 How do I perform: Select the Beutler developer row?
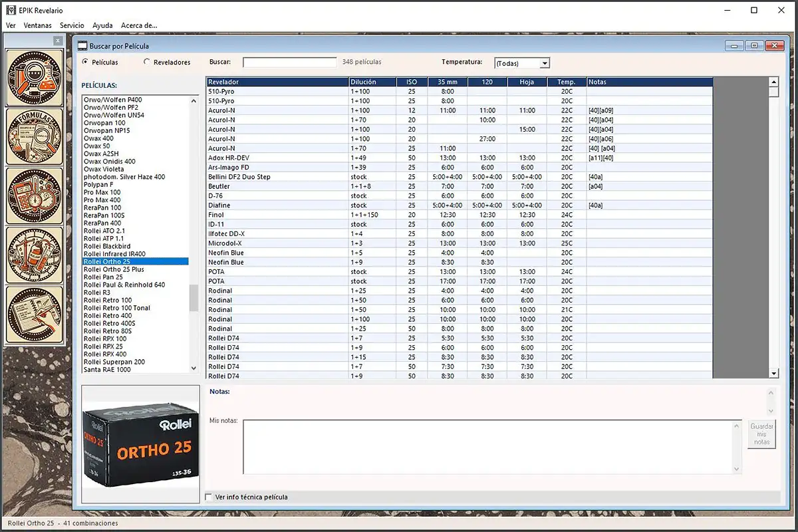(460, 186)
